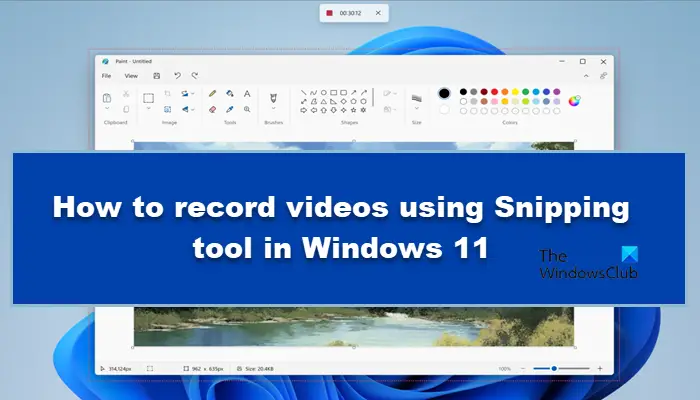Maximize the Paint window

(583, 62)
